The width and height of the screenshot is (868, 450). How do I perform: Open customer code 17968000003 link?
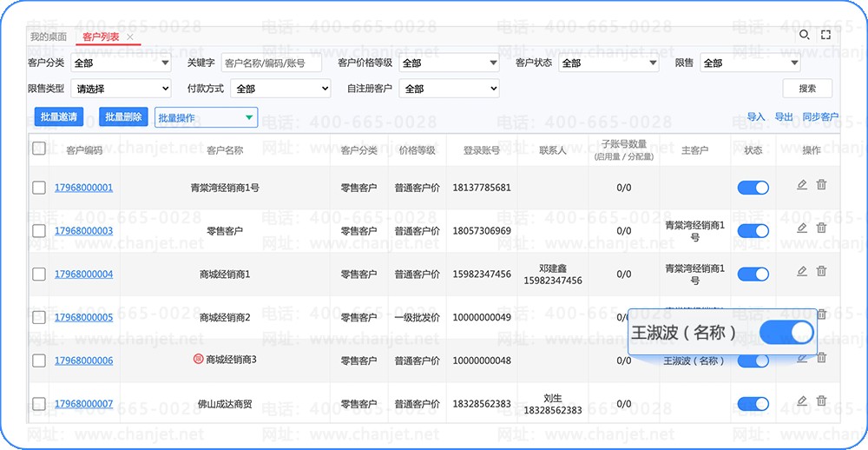point(83,231)
